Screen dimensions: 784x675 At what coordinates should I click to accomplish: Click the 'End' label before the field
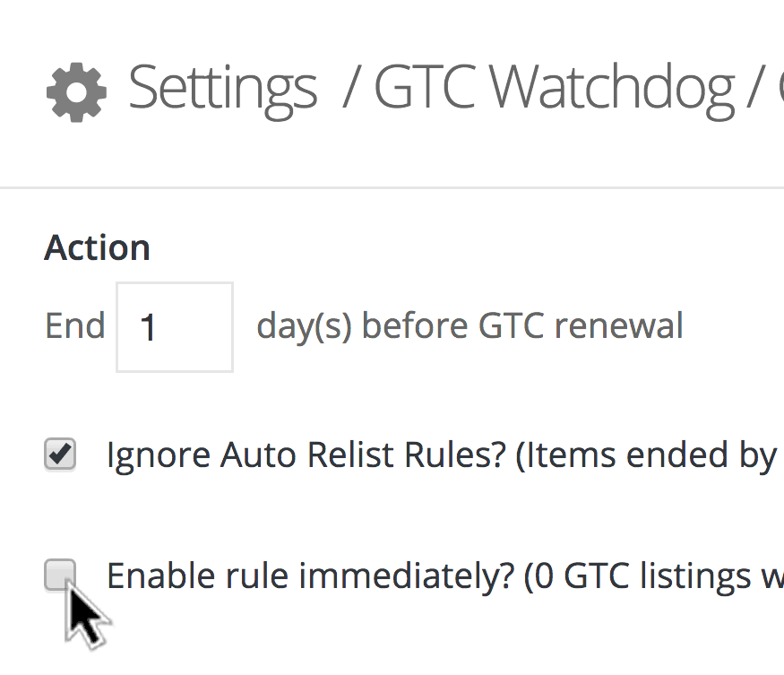74,326
